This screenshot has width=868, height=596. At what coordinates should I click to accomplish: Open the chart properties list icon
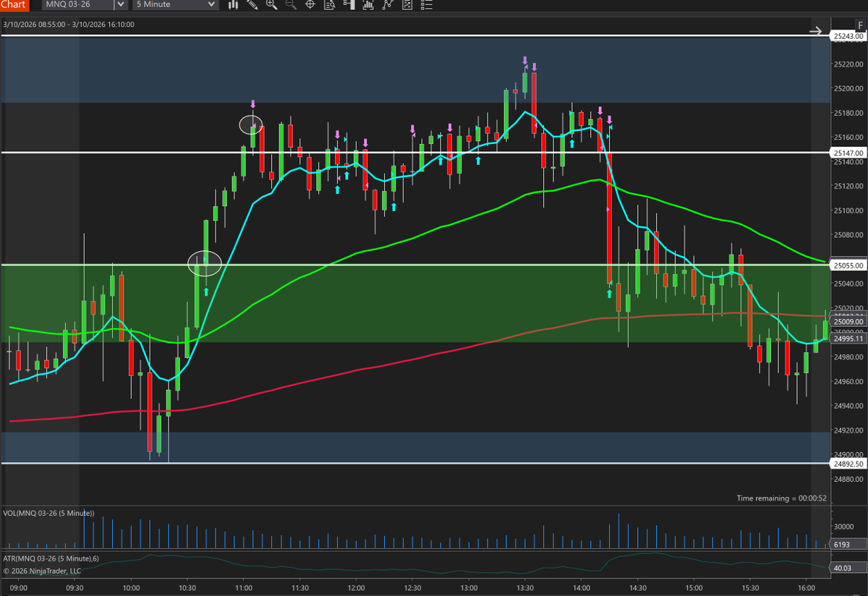pyautogui.click(x=426, y=4)
